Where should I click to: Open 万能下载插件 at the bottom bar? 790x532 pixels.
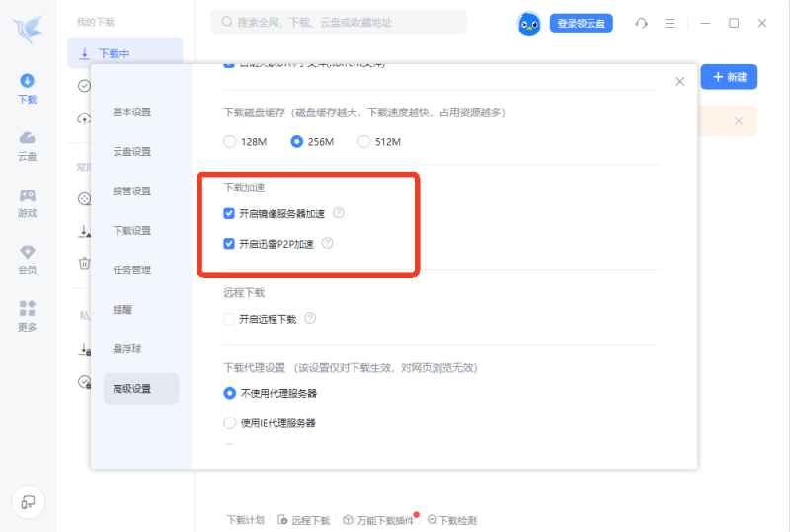click(379, 520)
